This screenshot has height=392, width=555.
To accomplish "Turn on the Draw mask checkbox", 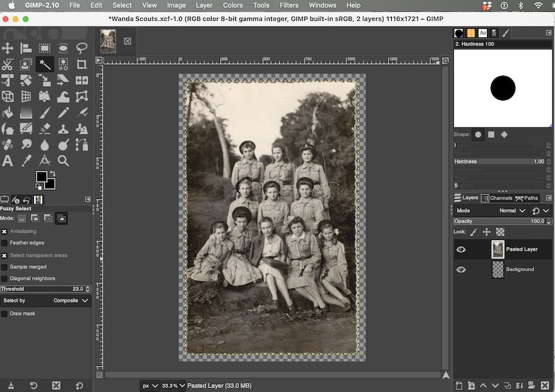I will (5, 314).
